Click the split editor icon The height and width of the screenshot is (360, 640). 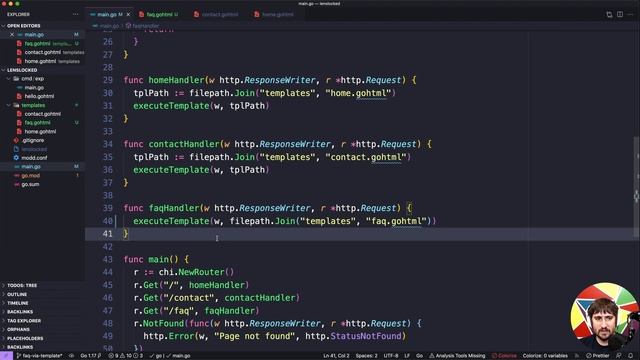click(620, 14)
